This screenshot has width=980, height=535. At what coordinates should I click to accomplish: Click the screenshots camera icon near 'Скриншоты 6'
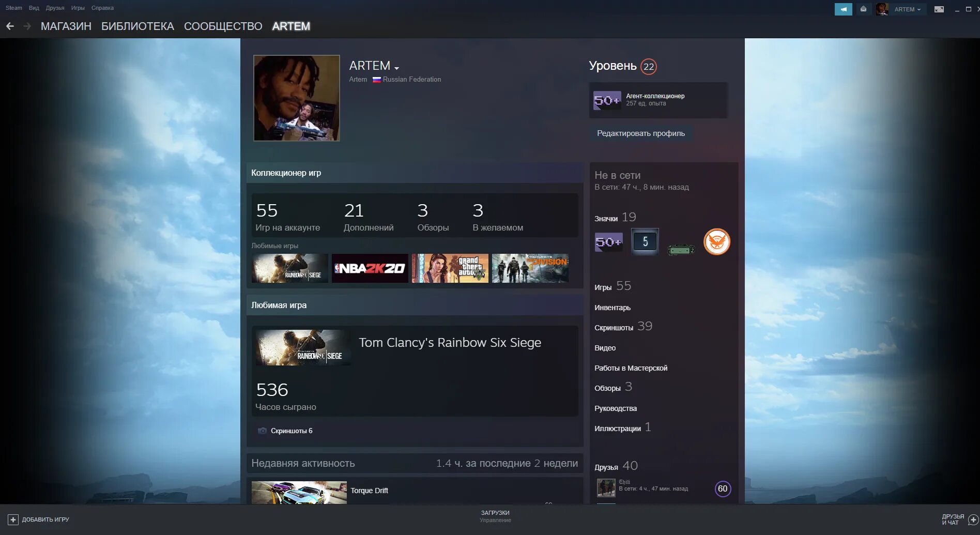pyautogui.click(x=262, y=430)
